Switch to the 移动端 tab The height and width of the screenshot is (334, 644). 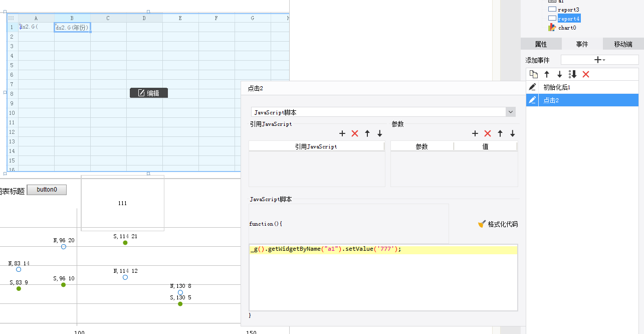tap(623, 44)
